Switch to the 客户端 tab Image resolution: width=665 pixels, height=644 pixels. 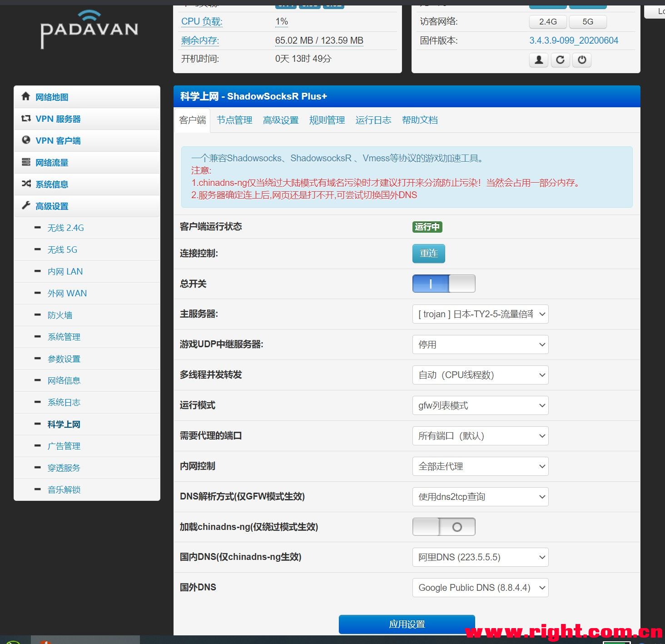pos(193,120)
